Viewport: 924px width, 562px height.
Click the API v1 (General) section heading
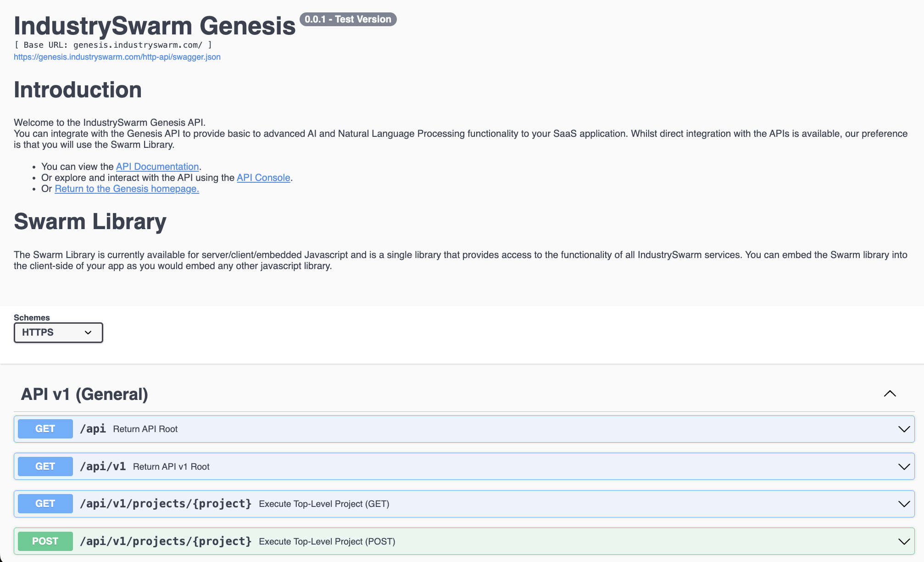(84, 394)
